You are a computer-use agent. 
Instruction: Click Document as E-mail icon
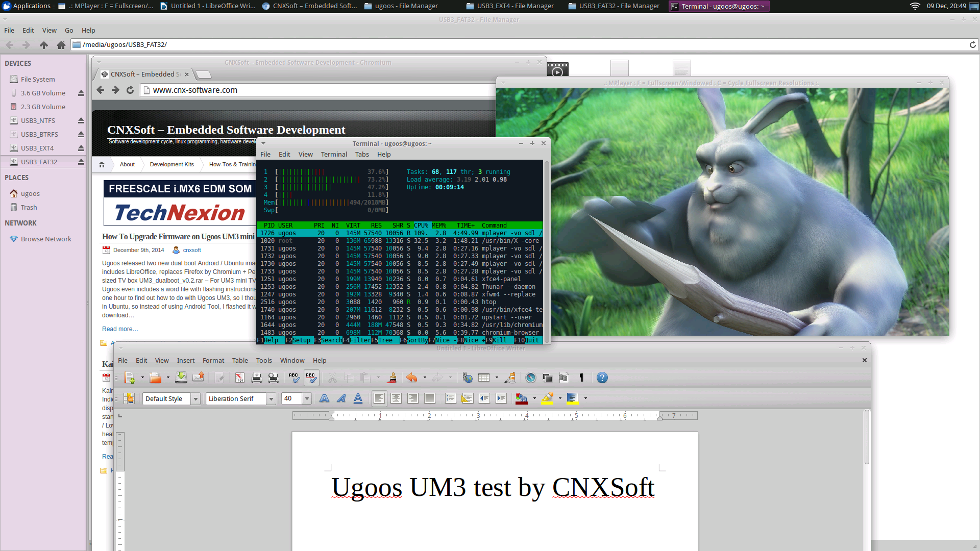click(198, 378)
